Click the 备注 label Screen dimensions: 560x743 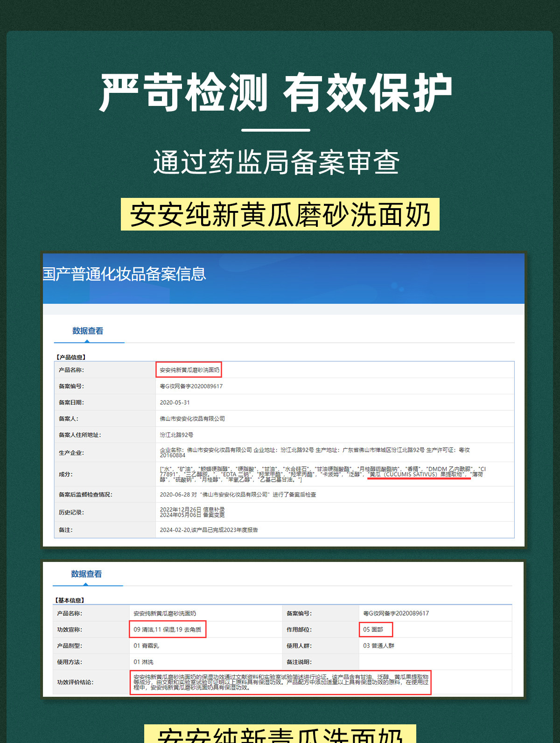pos(66,530)
